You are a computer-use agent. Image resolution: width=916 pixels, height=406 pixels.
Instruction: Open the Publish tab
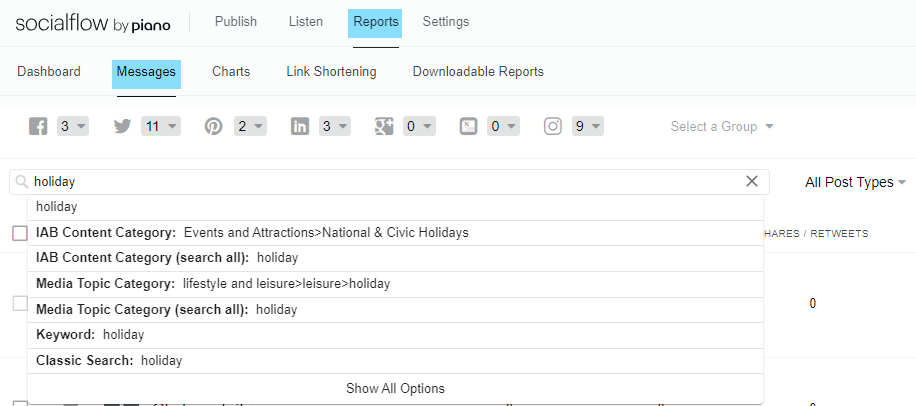[236, 22]
